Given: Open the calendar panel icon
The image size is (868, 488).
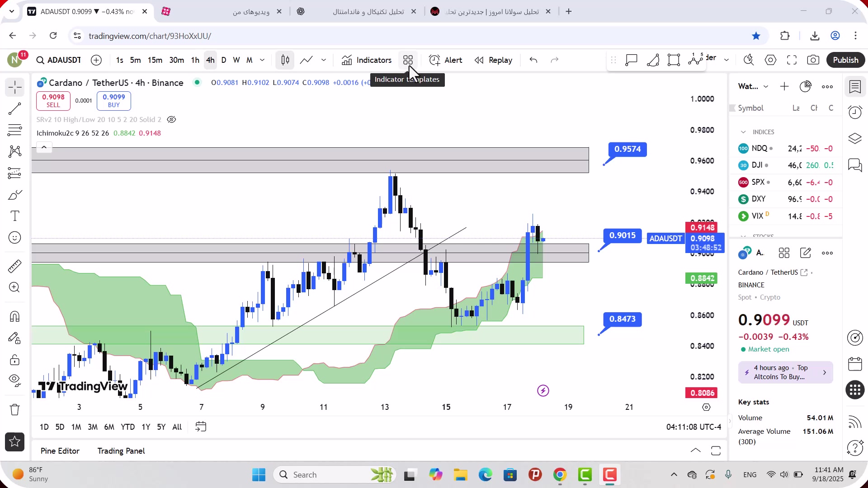Looking at the screenshot, I should tap(855, 364).
